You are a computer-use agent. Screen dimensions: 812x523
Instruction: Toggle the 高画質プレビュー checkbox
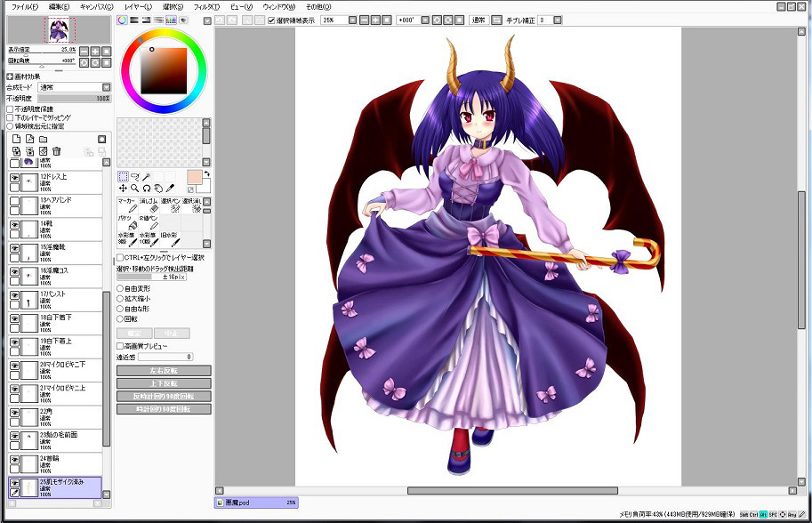point(121,346)
